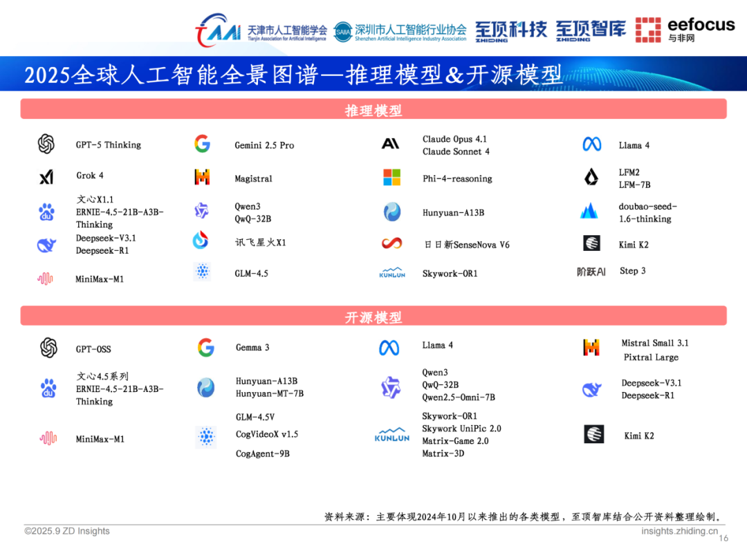
Task: Select the Meta infinity logo in the 开源模型 section
Action: 389,348
